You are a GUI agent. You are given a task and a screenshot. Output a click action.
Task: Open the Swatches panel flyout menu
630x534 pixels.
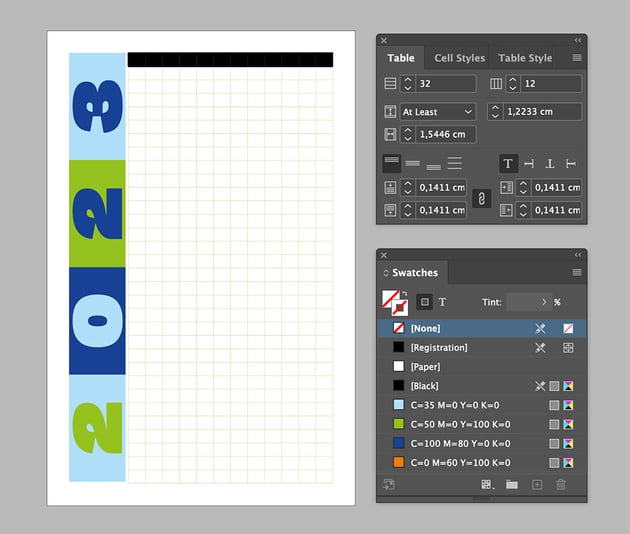pyautogui.click(x=577, y=273)
